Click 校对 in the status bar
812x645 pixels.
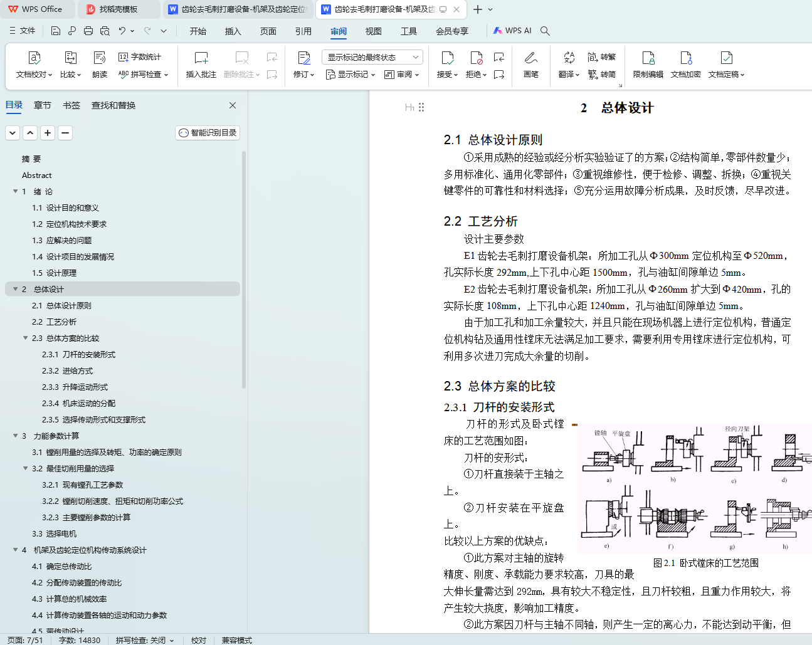[x=199, y=640]
